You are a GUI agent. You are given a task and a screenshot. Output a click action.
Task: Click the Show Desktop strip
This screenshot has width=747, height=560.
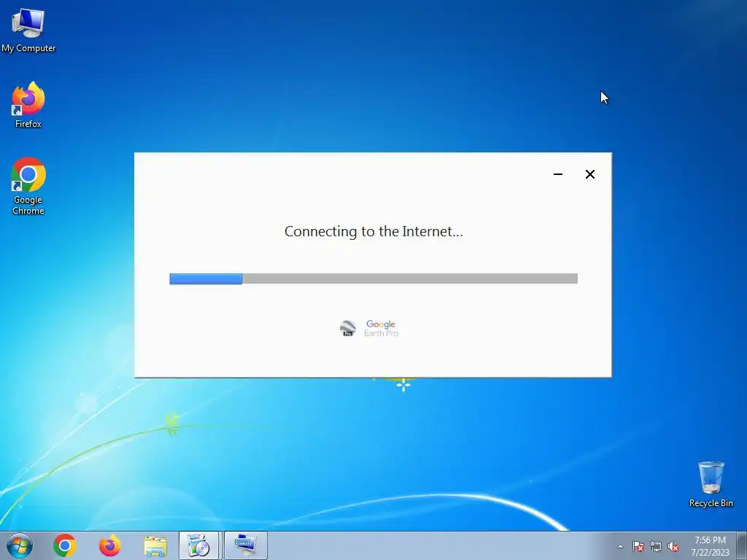coord(741,545)
